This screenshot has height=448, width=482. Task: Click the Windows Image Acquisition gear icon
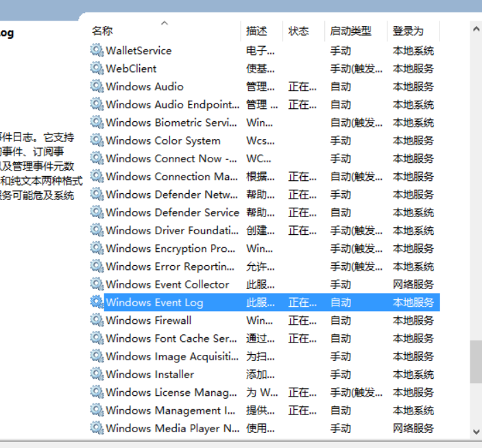click(x=97, y=356)
